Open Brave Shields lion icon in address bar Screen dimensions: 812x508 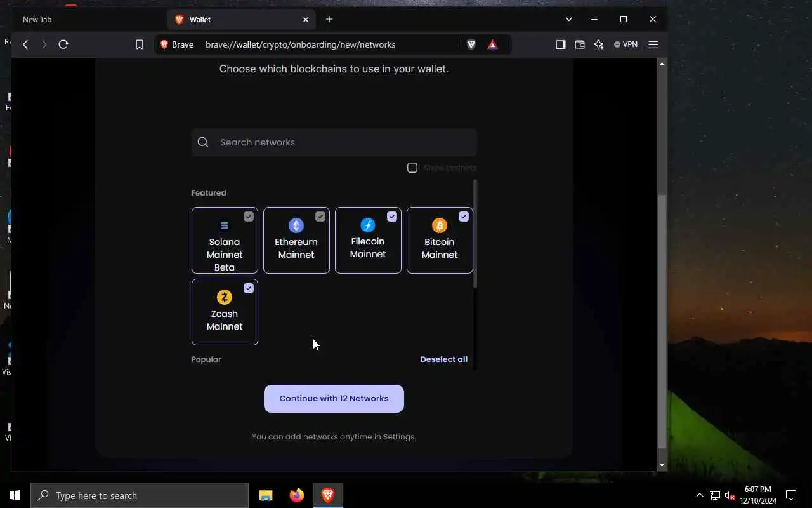click(471, 44)
